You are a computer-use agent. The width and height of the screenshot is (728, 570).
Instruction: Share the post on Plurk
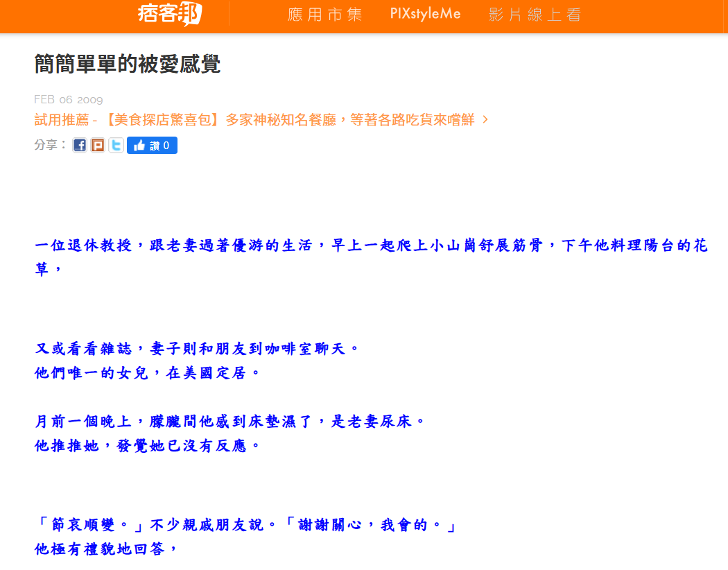click(98, 146)
